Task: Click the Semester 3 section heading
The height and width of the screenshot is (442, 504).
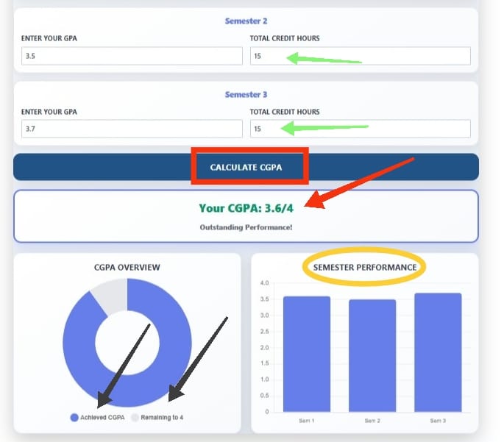Action: coord(246,95)
